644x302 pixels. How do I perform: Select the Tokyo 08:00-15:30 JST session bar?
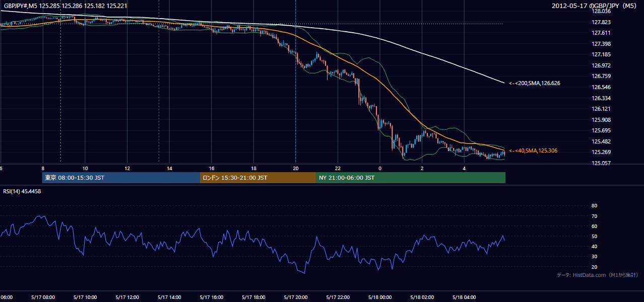(121, 178)
